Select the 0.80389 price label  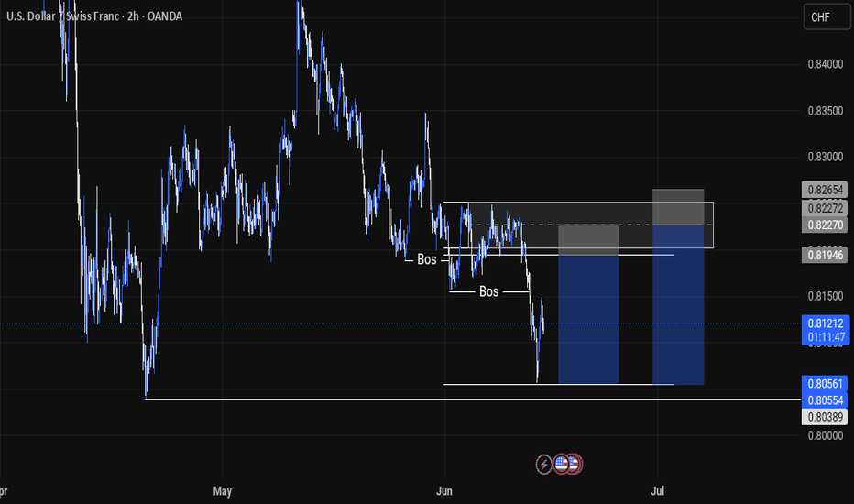[825, 417]
